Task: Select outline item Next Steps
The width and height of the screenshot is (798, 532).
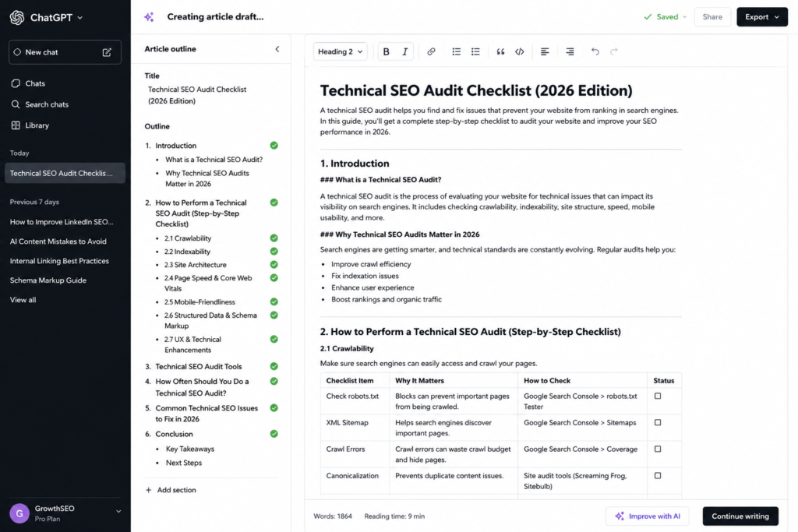Action: (184, 463)
